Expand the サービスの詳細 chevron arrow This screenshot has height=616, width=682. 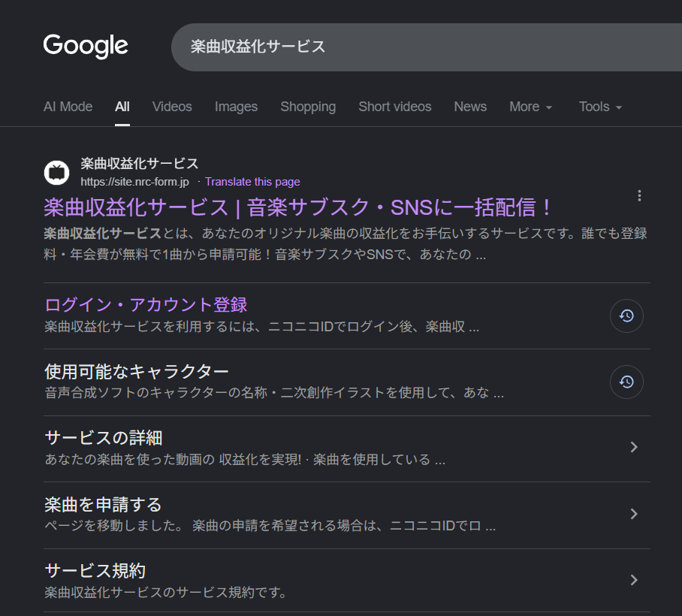point(634,447)
